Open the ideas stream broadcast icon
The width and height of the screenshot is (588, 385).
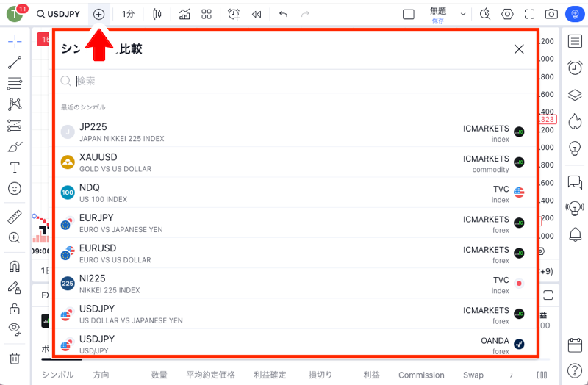click(x=575, y=208)
